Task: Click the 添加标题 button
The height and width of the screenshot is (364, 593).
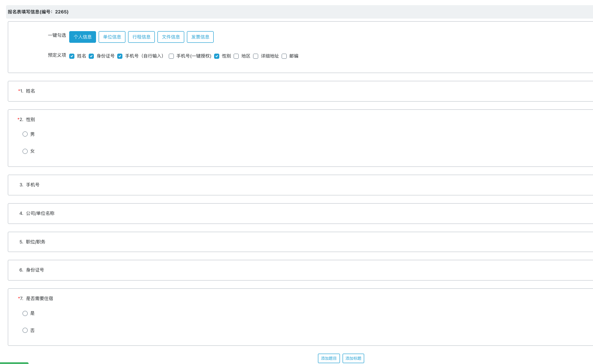Action: point(353,358)
